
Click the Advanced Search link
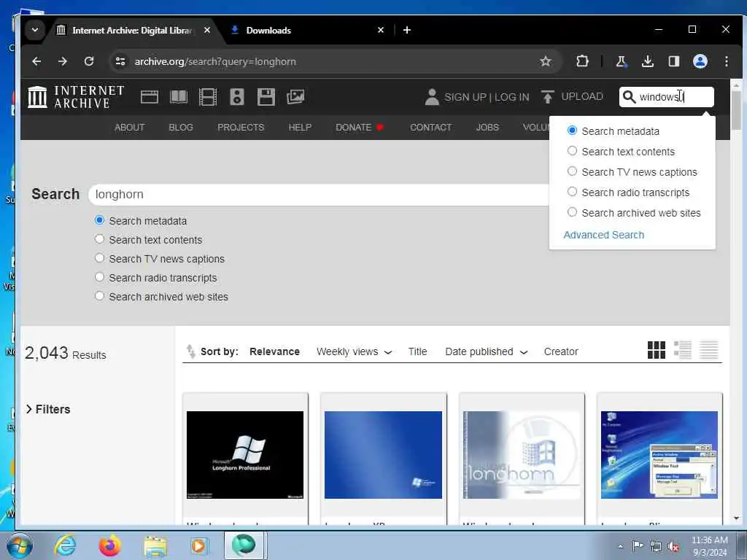(603, 235)
